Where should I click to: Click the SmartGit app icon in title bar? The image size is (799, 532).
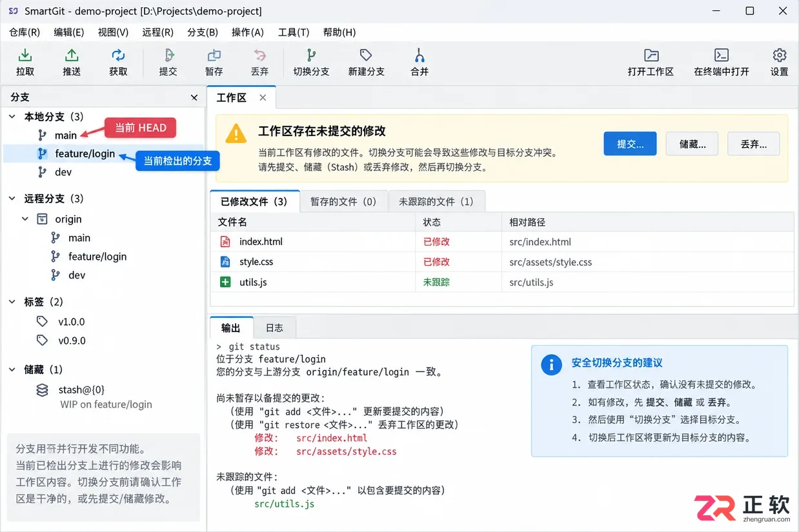click(13, 12)
